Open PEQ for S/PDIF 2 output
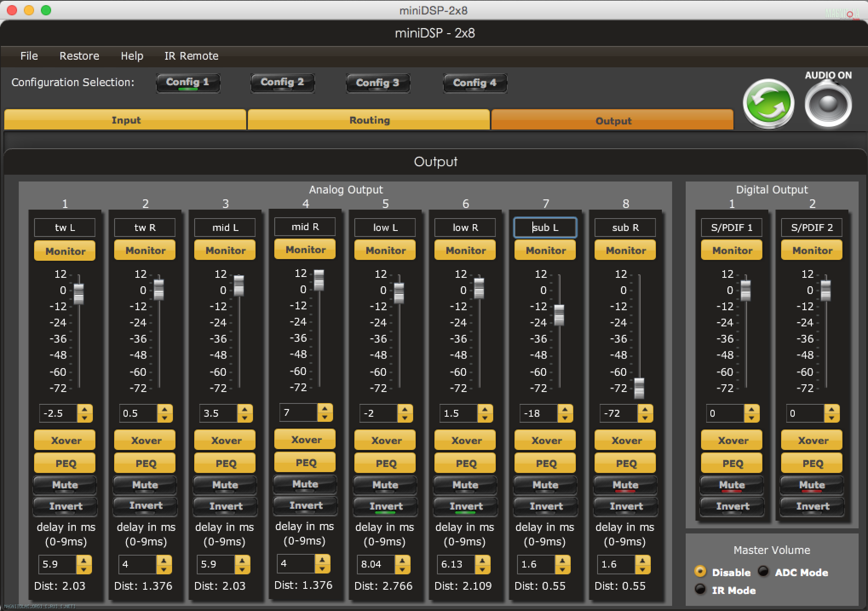Viewport: 868px width, 611px height. pos(812,463)
